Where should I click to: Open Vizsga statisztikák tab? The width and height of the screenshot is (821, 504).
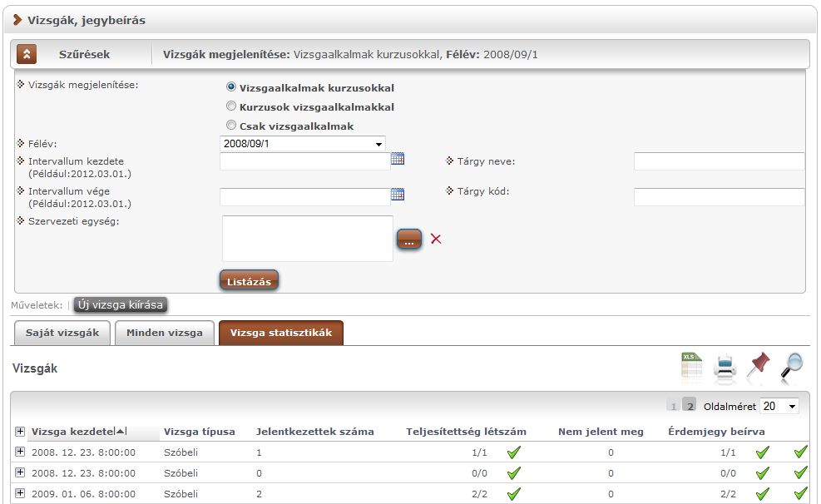[x=281, y=333]
